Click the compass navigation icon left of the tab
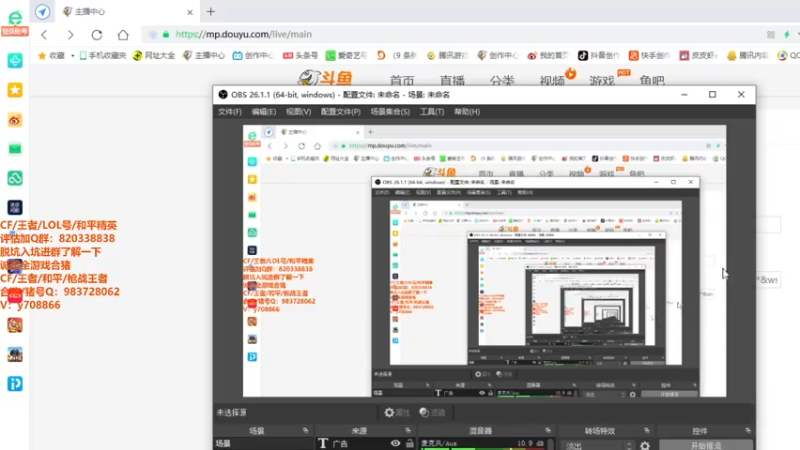800x450 pixels. [x=42, y=12]
